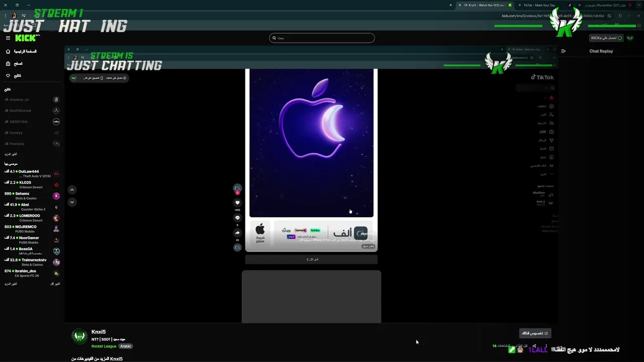Click the Apple crescent moon ad video
This screenshot has height=362, width=644.
point(311,143)
